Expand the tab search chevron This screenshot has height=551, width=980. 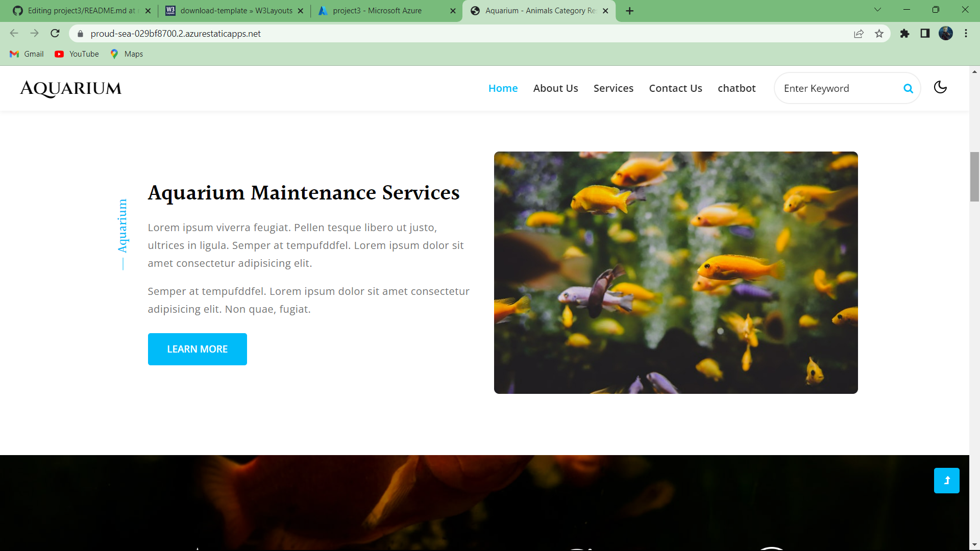pyautogui.click(x=877, y=10)
